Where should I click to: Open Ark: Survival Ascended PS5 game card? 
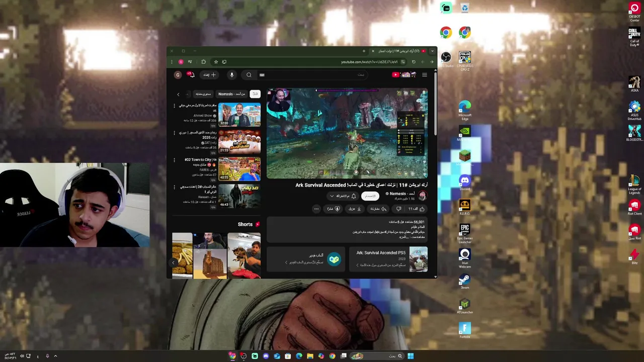[x=388, y=259]
